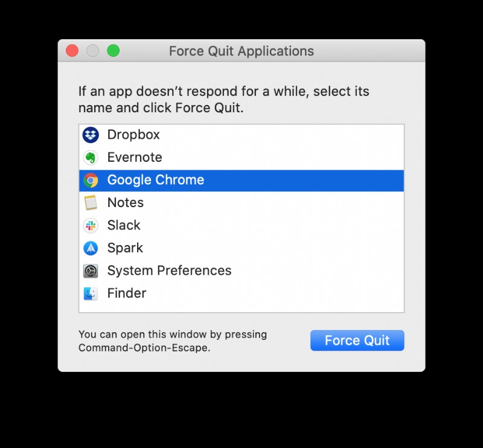The image size is (483, 448).
Task: Click the Notes app icon
Action: click(x=91, y=202)
